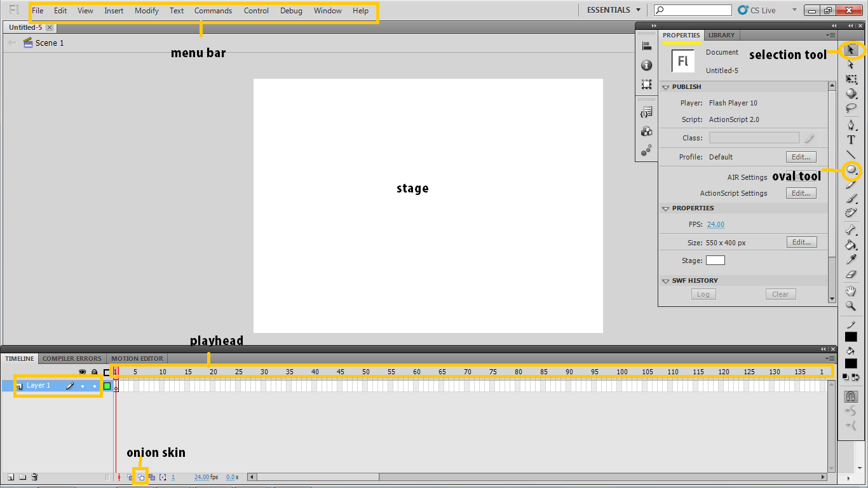Click the Modify Onion Markers icon
The image size is (868, 488).
(x=163, y=477)
